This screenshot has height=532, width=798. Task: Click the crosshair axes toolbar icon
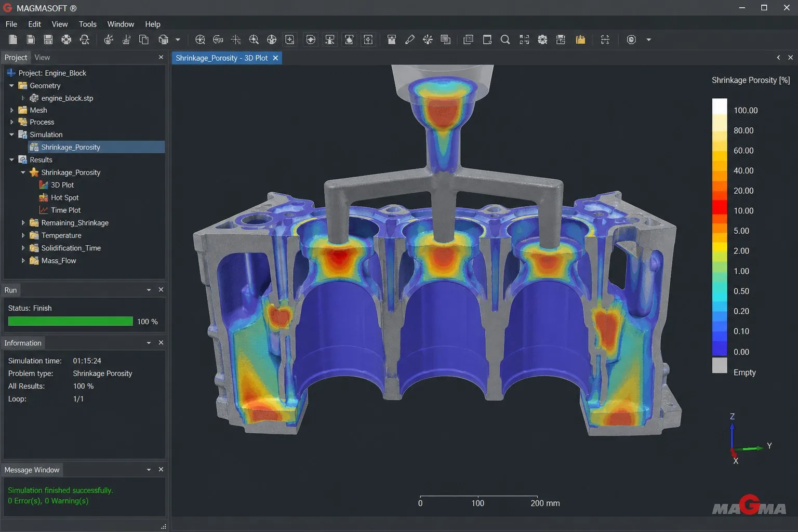(236, 39)
